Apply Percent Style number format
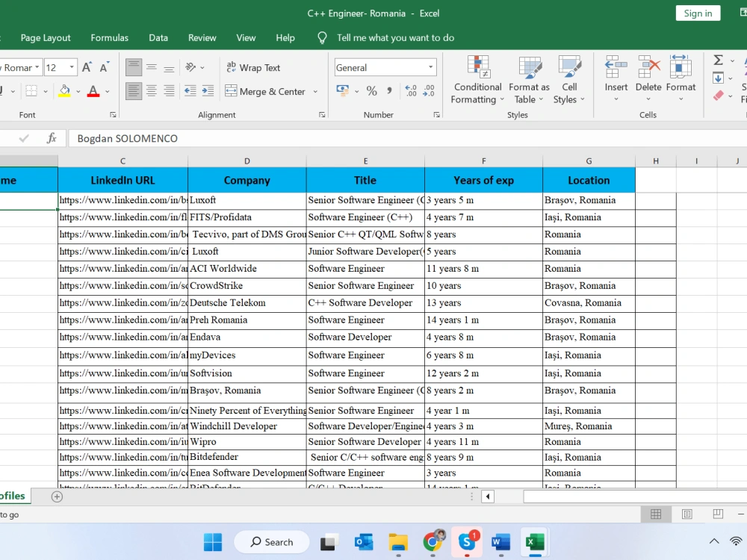The image size is (747, 560). click(371, 91)
